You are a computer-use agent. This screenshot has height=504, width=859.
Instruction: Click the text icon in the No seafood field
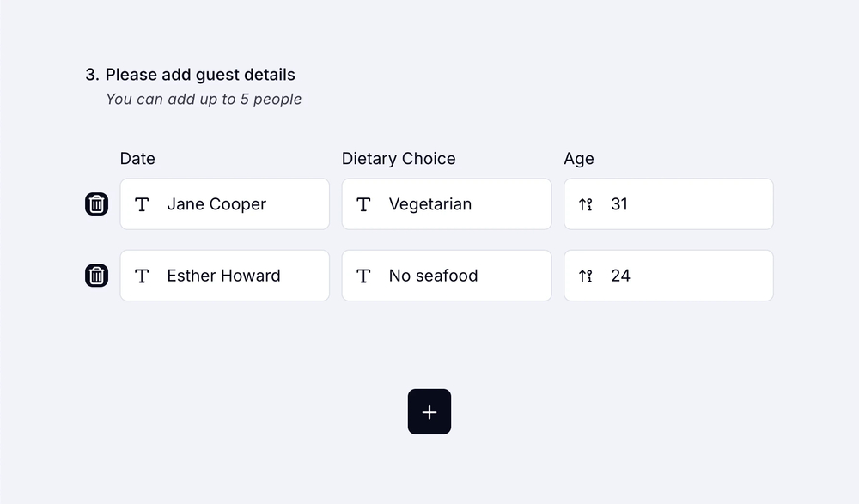(363, 275)
